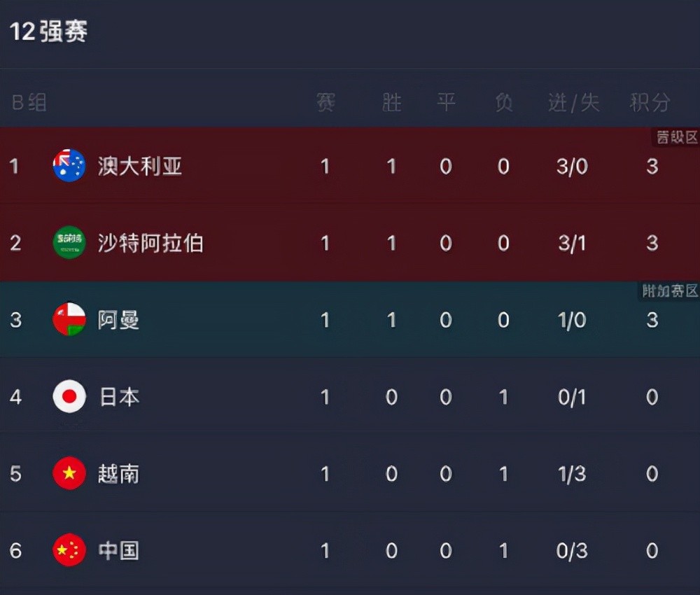Click the 12强赛 title heading
This screenshot has width=700, height=595.
click(x=49, y=31)
